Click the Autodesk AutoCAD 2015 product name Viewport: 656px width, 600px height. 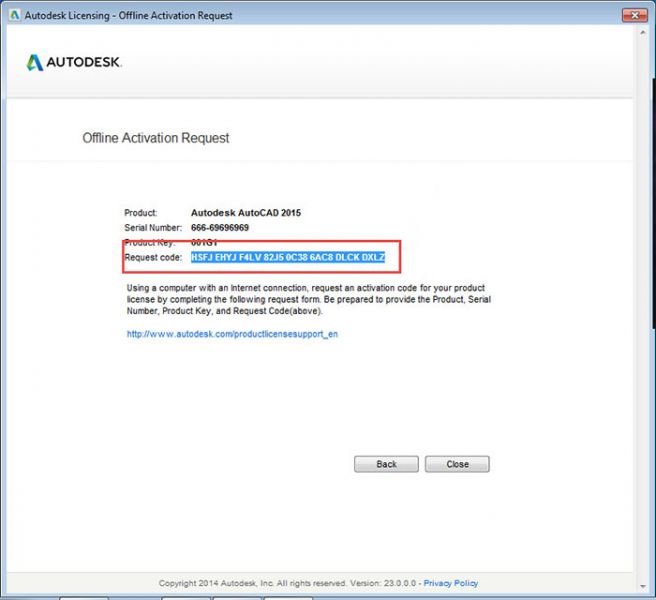click(246, 213)
